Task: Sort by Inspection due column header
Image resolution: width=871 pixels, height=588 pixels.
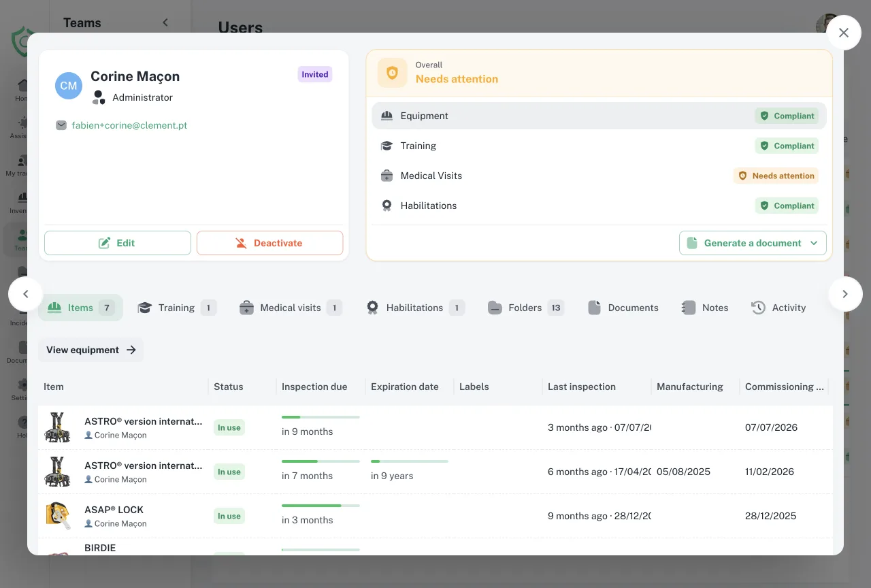Action: click(x=314, y=387)
